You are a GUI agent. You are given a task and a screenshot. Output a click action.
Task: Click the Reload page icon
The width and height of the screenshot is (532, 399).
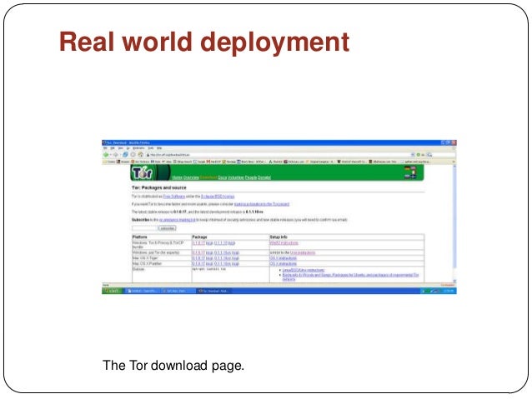[x=125, y=155]
